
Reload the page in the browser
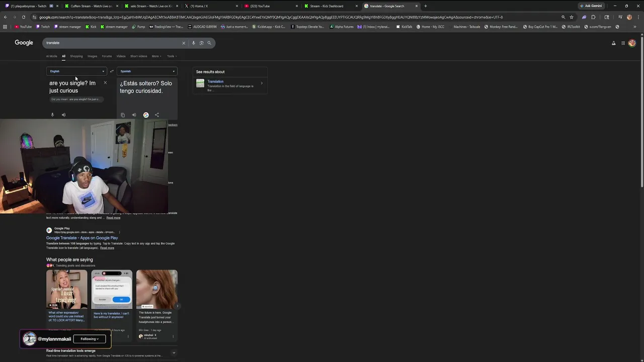tap(23, 17)
